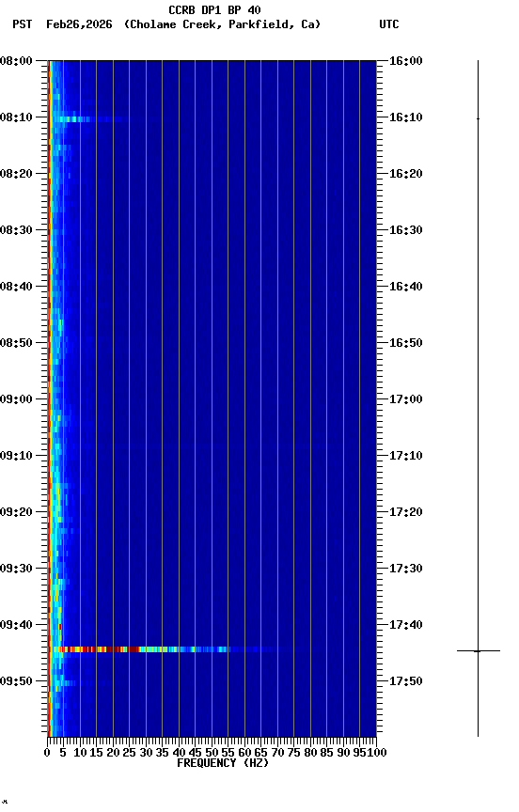519x812 pixels.
Task: Click the broadband event streak near 09:44
Action: 165,649
